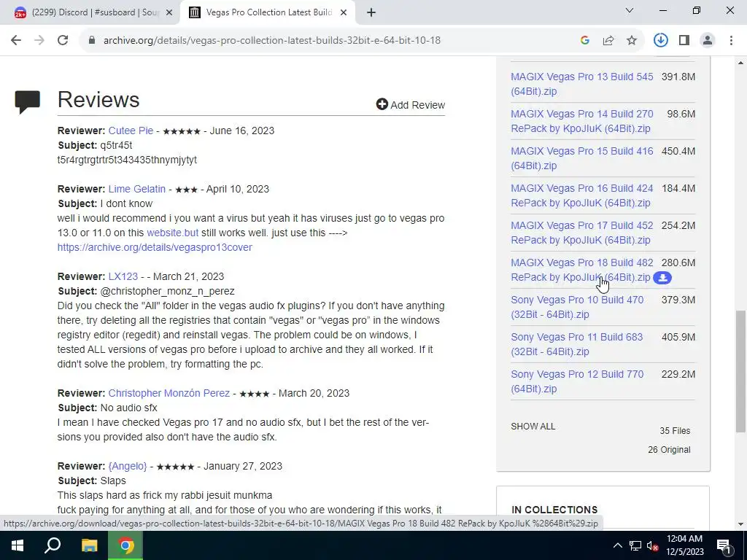Follow the website.but link in the review

(172, 233)
